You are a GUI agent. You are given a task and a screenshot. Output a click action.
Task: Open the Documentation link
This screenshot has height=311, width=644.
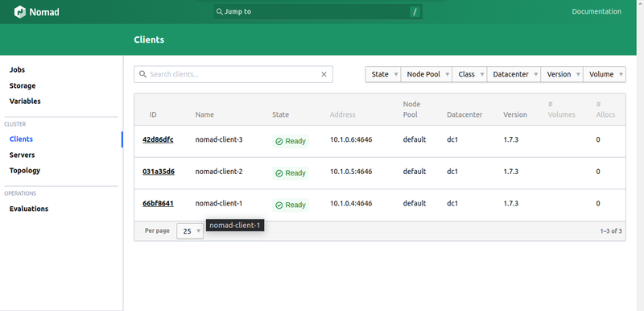(x=597, y=11)
